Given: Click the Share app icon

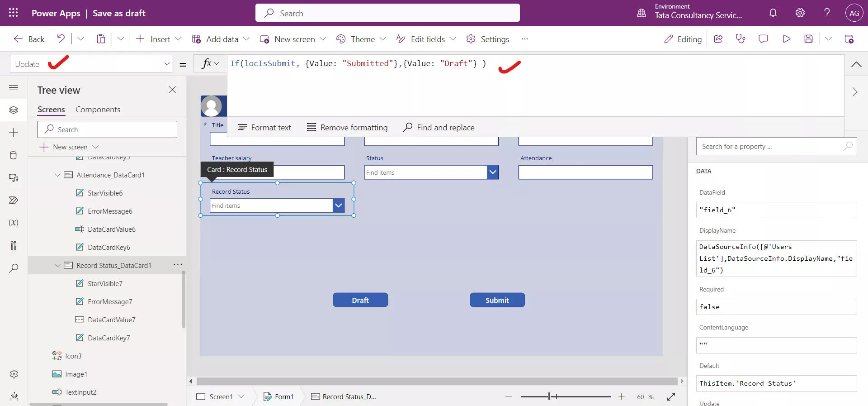Looking at the screenshot, I should (718, 39).
